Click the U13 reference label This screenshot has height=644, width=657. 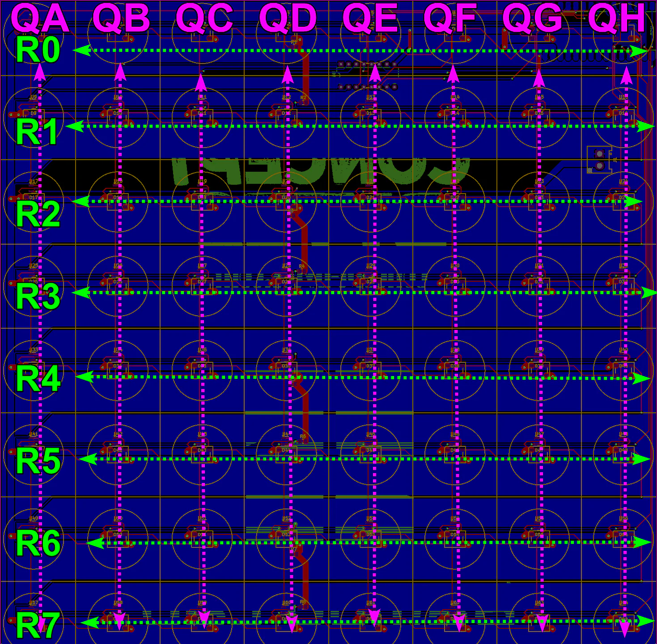pos(371,97)
